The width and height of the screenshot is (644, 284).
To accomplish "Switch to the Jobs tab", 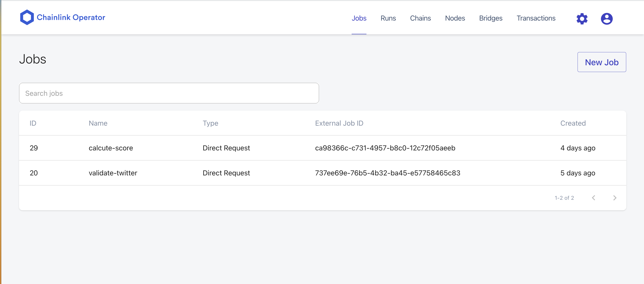I will (359, 18).
